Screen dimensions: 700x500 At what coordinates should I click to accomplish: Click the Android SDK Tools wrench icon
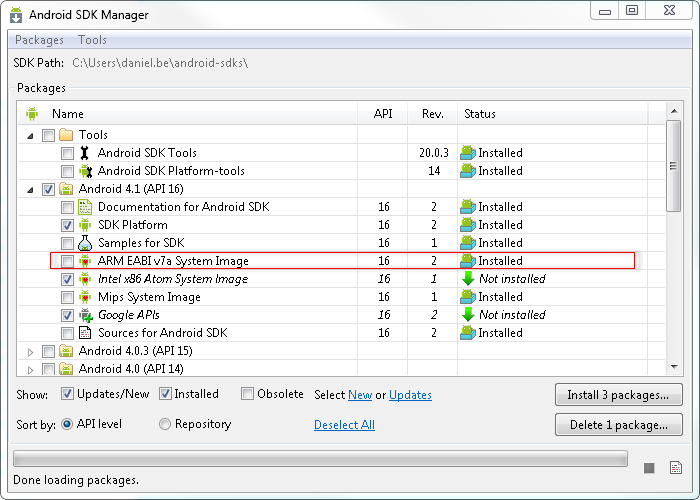(x=85, y=153)
